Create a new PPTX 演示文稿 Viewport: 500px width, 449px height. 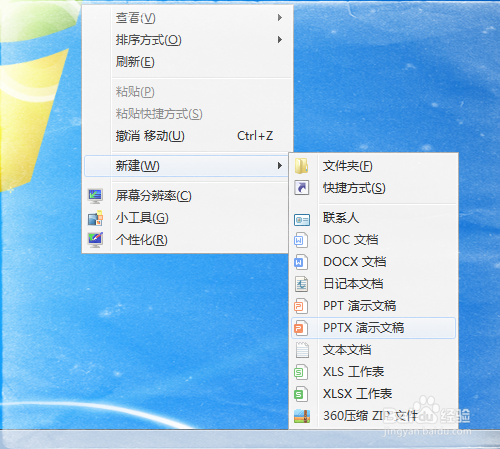[x=374, y=328]
